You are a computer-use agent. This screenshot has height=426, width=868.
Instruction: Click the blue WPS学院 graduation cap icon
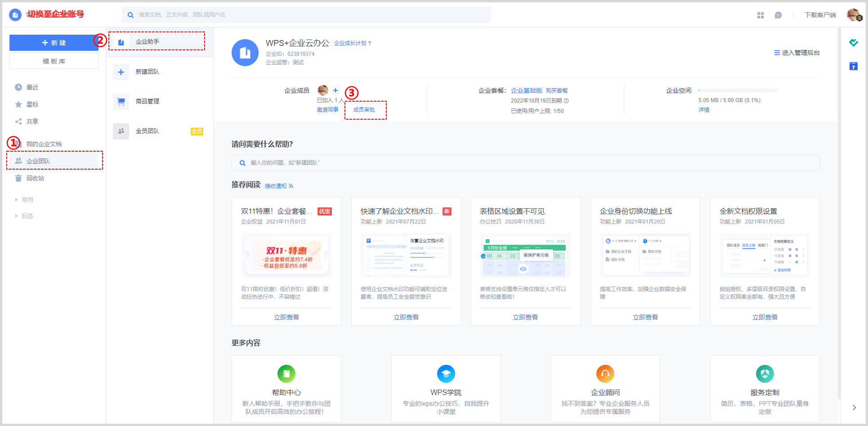coord(446,374)
